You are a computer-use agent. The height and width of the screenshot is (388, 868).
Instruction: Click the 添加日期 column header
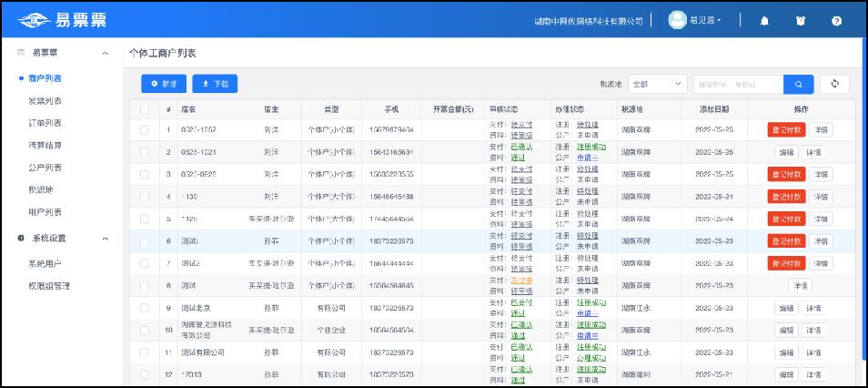coord(714,109)
